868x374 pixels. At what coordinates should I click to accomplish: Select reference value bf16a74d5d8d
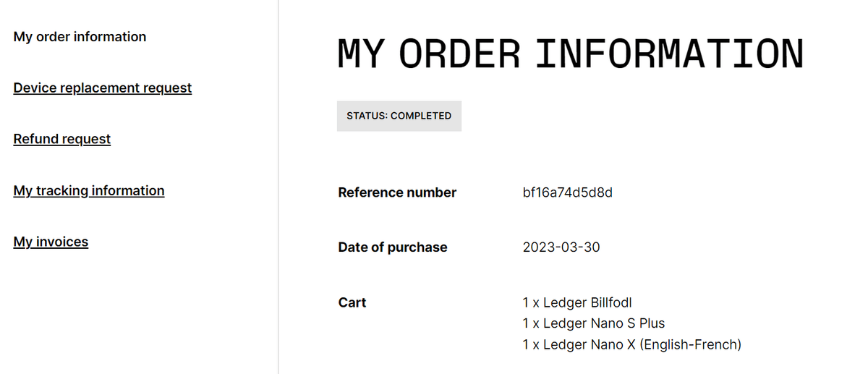pos(567,192)
